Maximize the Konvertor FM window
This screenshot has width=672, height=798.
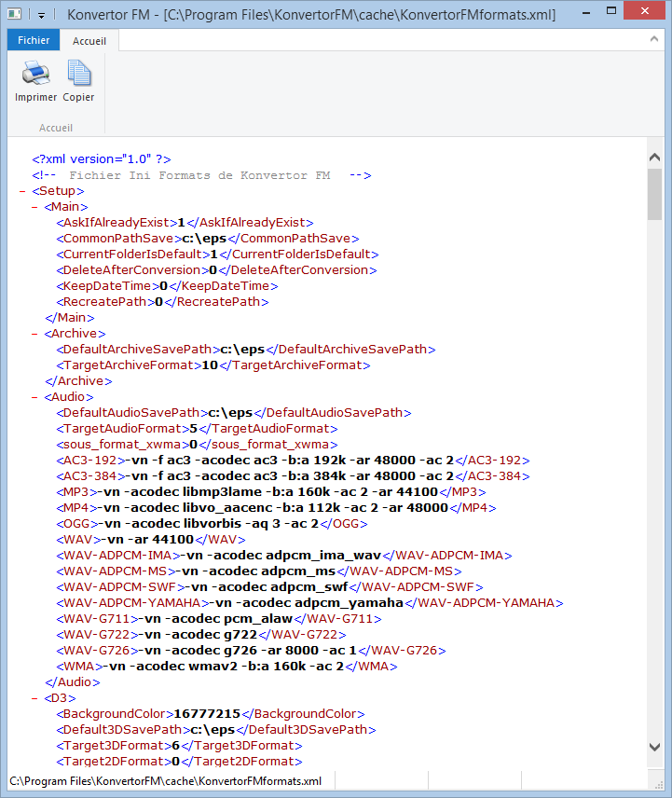(611, 11)
